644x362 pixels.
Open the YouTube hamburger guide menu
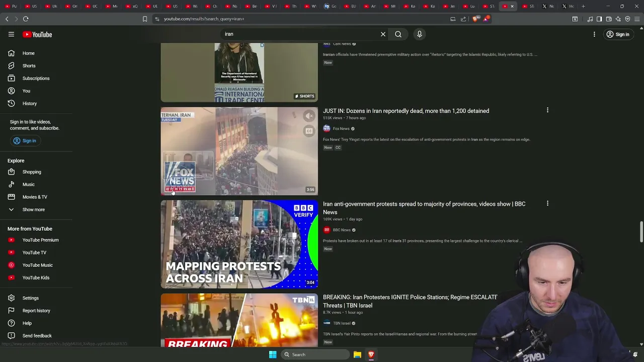11,34
